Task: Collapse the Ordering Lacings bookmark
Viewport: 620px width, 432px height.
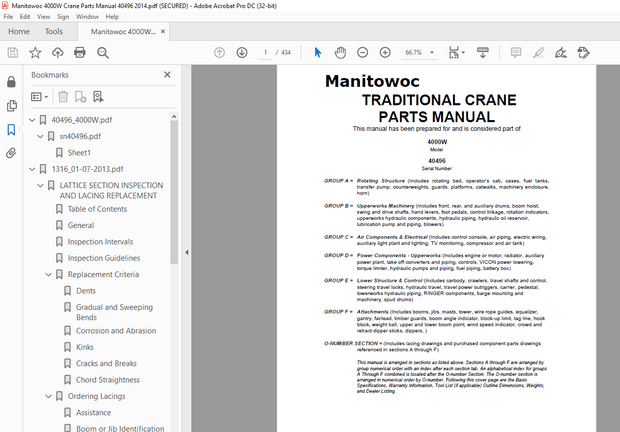Action: point(49,396)
